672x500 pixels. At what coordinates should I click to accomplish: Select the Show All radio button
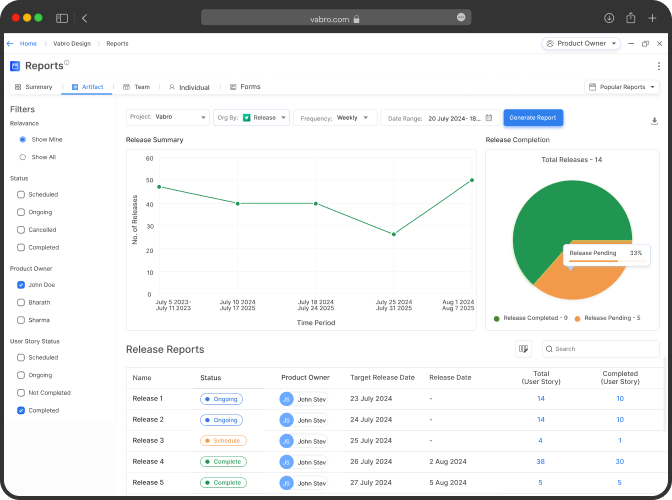[22, 157]
